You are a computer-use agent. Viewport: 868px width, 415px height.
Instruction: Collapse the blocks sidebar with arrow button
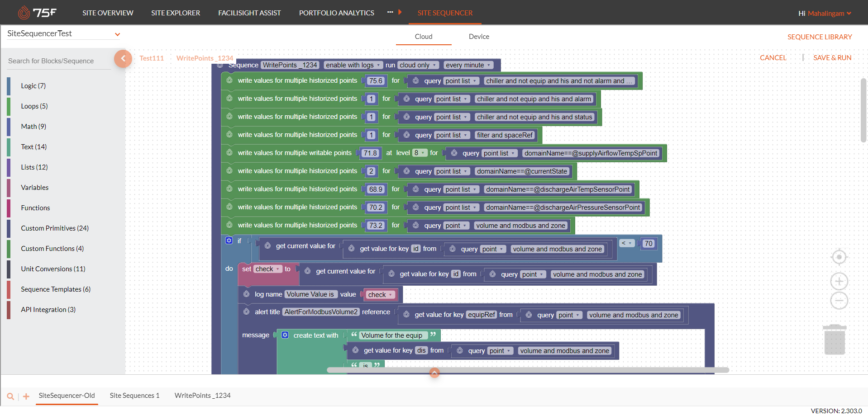(x=123, y=58)
